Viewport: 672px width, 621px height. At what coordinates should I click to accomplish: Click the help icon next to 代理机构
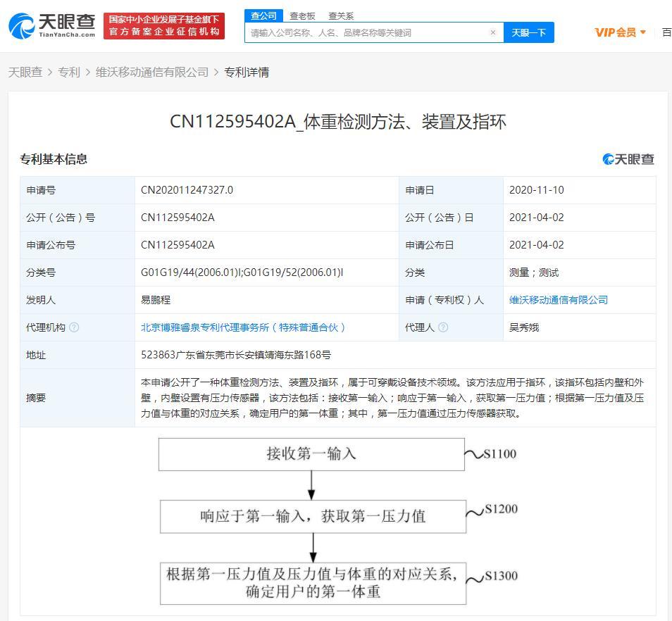tap(74, 327)
